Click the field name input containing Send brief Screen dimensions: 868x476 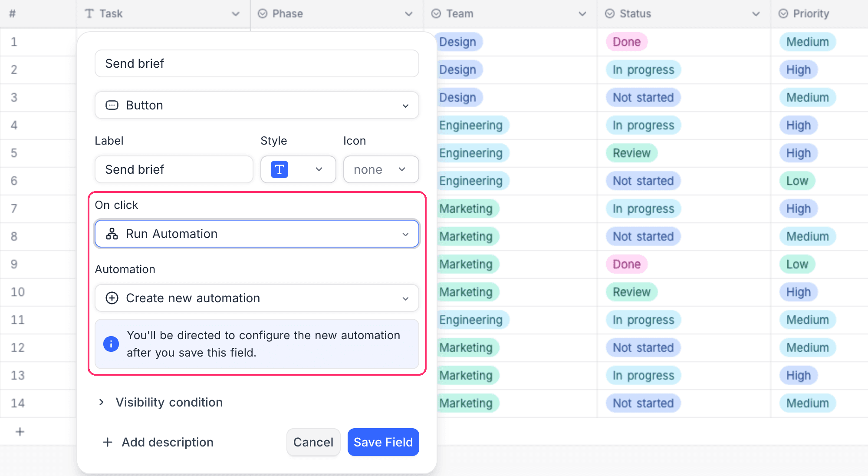[257, 63]
